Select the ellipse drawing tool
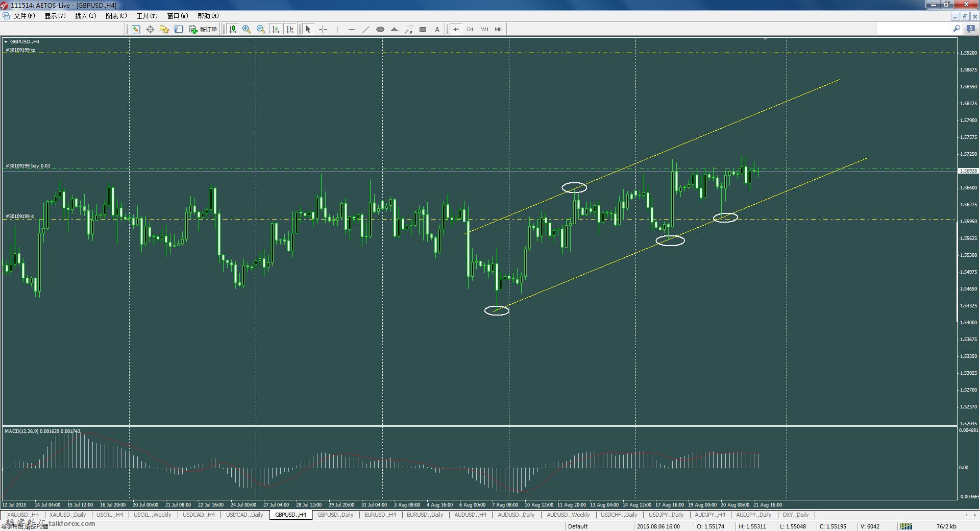The width and height of the screenshot is (980, 531). pos(380,29)
